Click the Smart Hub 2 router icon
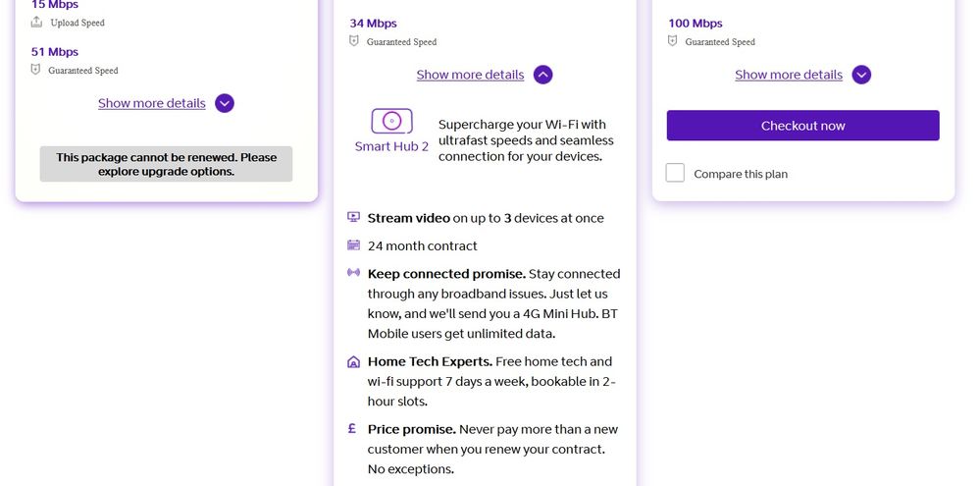The image size is (980, 486). click(391, 122)
